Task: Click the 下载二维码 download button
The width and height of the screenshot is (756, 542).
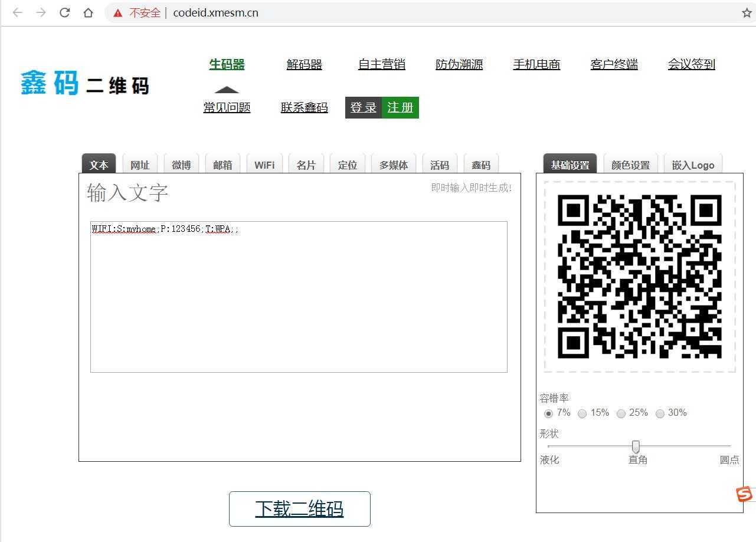Action: click(x=300, y=508)
